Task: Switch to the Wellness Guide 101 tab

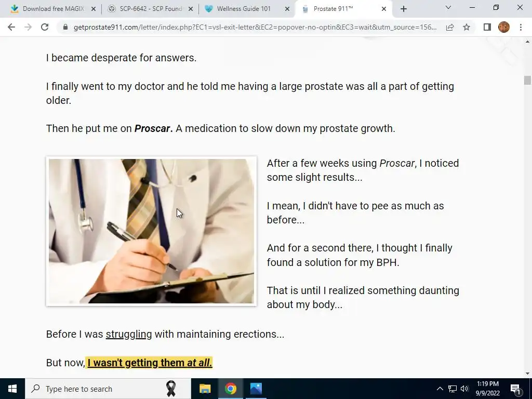Action: pyautogui.click(x=248, y=9)
